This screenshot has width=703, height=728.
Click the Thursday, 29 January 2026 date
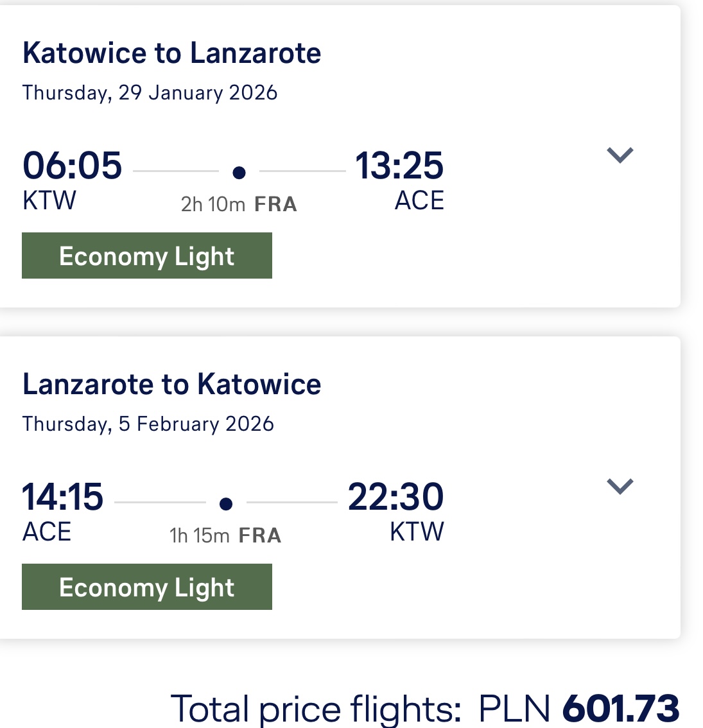pos(150,93)
